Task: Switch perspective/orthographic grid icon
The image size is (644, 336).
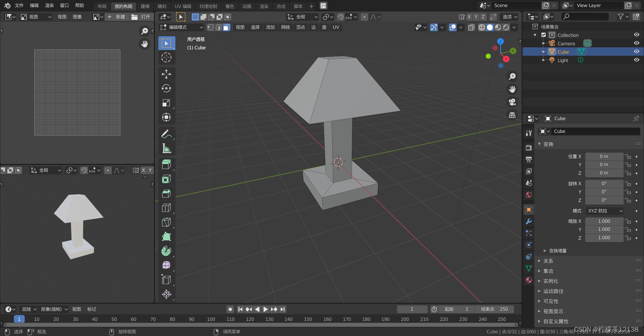Action: click(x=512, y=115)
